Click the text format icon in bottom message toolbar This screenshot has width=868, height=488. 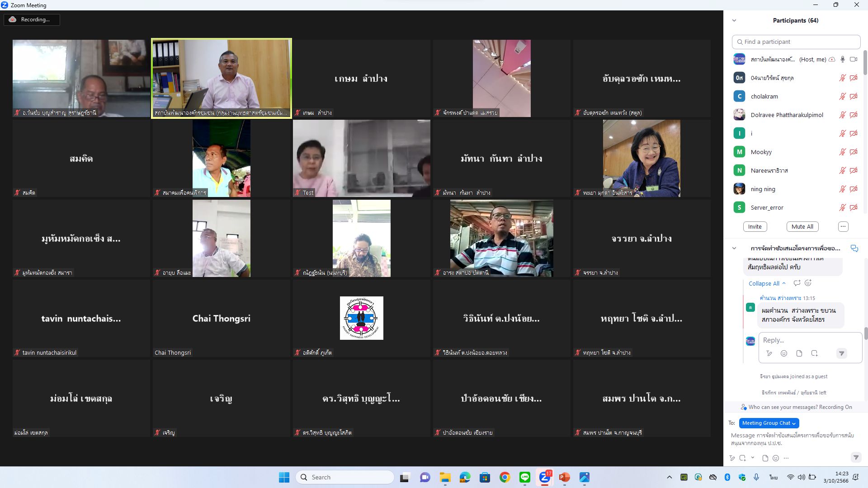[732, 458]
